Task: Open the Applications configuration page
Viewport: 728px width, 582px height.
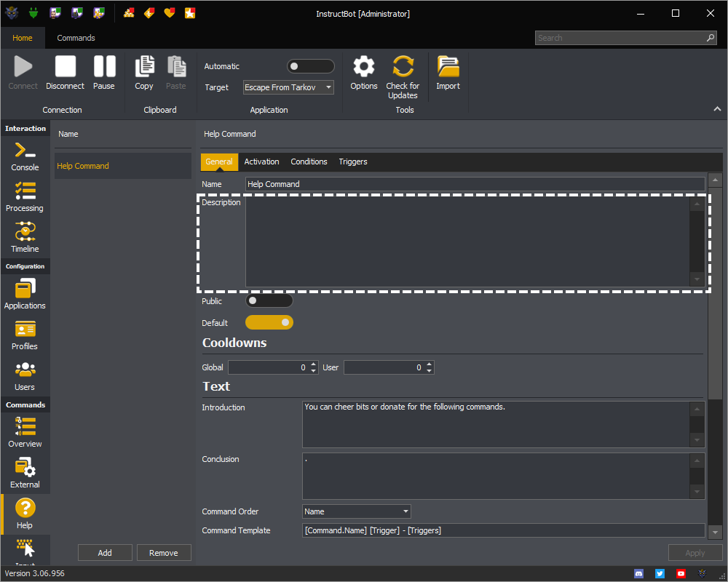Action: click(x=25, y=294)
